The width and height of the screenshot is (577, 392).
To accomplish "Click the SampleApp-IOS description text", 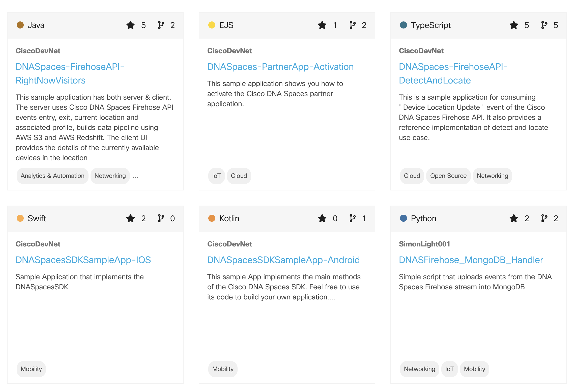I will pos(80,282).
